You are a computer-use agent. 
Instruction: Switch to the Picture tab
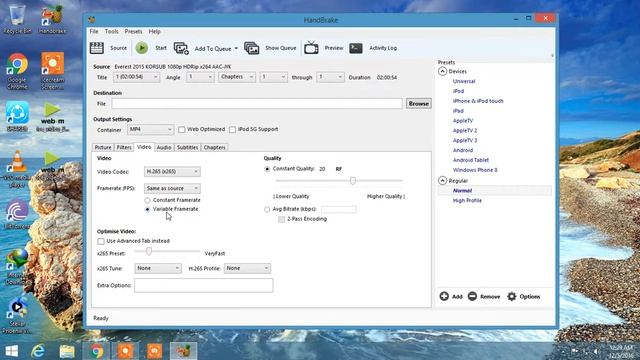click(103, 147)
